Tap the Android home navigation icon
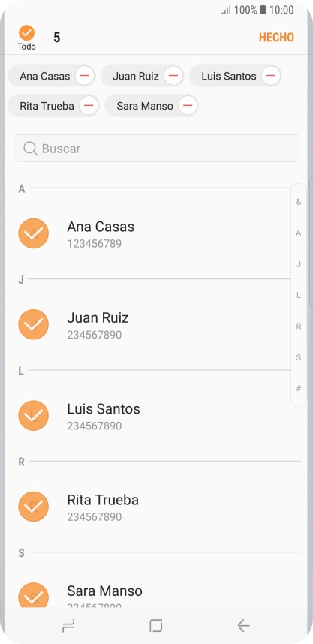This screenshot has height=644, width=313. click(156, 625)
